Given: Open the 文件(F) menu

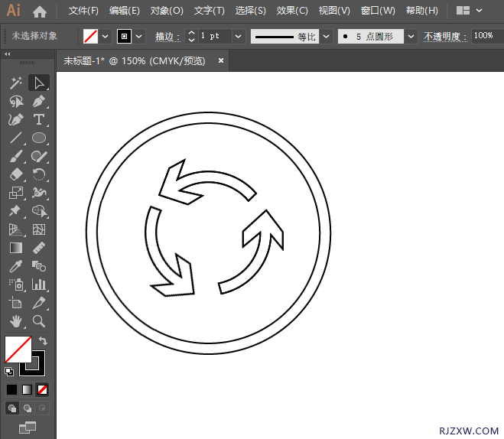Looking at the screenshot, I should point(83,11).
